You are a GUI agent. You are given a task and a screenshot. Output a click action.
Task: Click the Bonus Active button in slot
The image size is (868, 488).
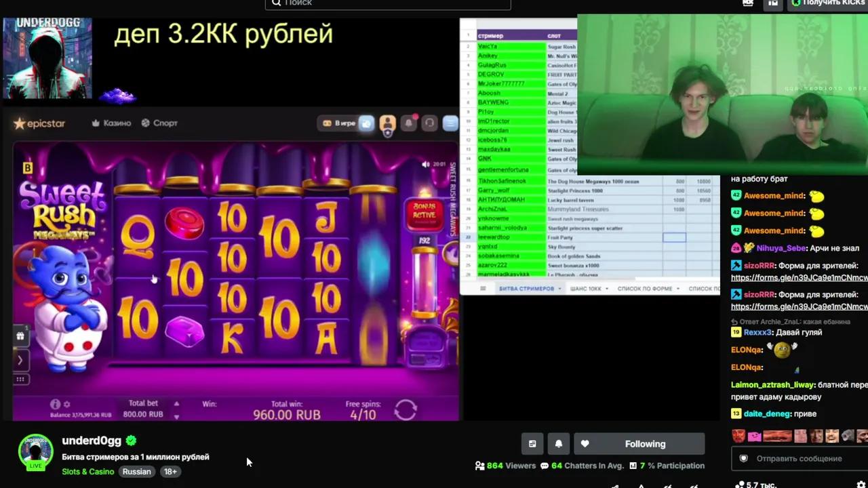pos(425,214)
